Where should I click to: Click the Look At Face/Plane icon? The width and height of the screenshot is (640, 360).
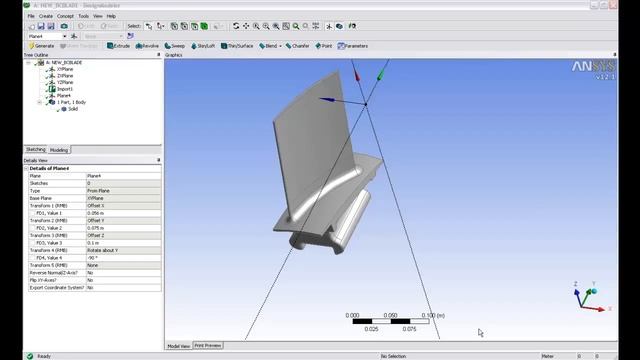point(352,26)
